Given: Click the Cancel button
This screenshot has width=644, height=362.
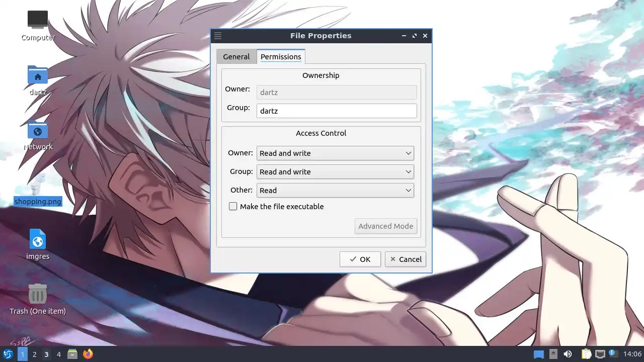Looking at the screenshot, I should [406, 259].
